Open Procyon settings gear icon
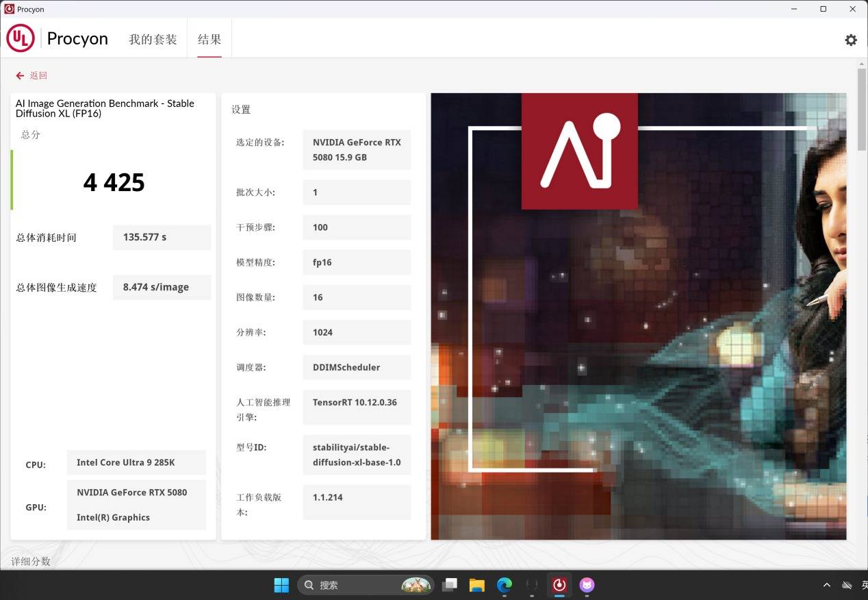868x600 pixels. click(850, 40)
